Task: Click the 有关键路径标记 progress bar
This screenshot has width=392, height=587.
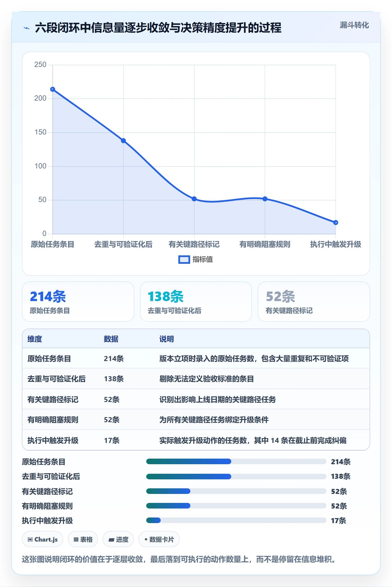Action: pos(236,491)
